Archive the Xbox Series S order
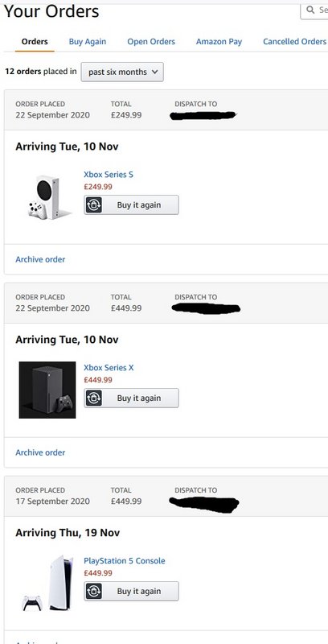Screen dimensions: 328x644 coord(40,259)
